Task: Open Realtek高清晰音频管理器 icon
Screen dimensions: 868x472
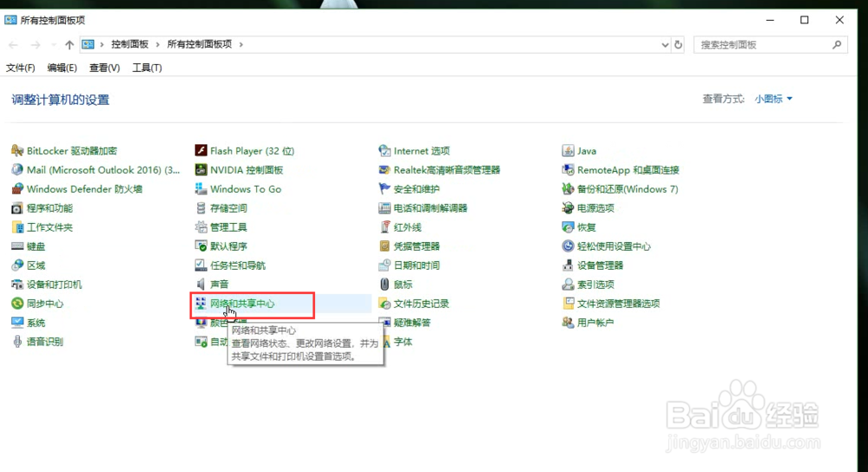Action: pyautogui.click(x=385, y=170)
